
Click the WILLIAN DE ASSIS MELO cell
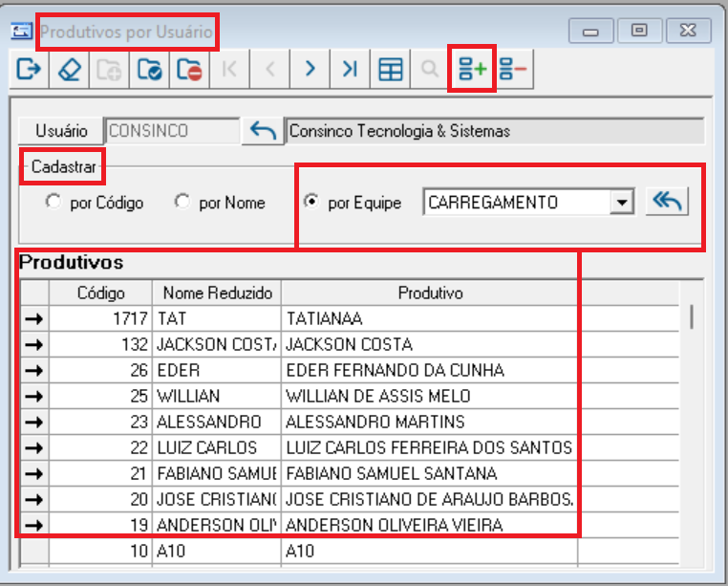(430, 396)
